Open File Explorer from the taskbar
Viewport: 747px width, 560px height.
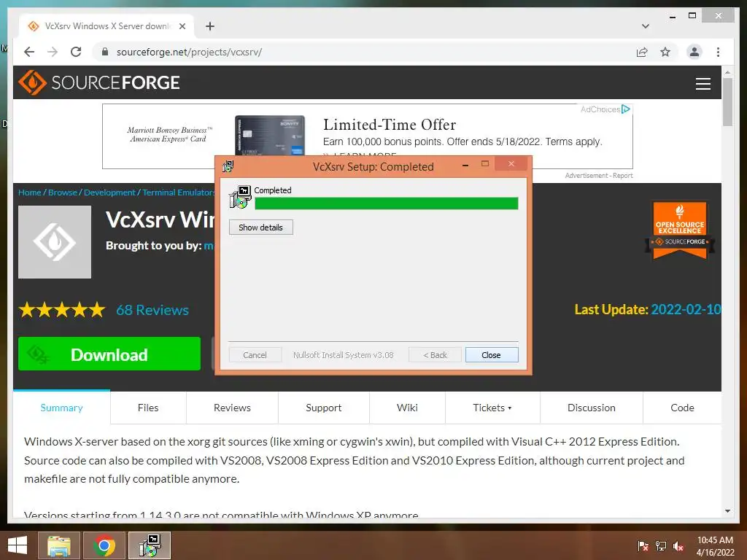click(59, 545)
